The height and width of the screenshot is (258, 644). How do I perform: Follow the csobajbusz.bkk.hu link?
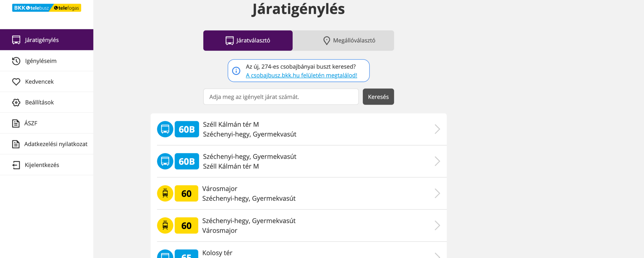(301, 75)
